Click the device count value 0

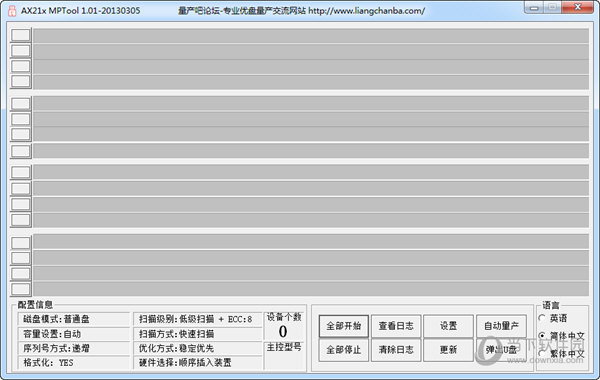(283, 331)
